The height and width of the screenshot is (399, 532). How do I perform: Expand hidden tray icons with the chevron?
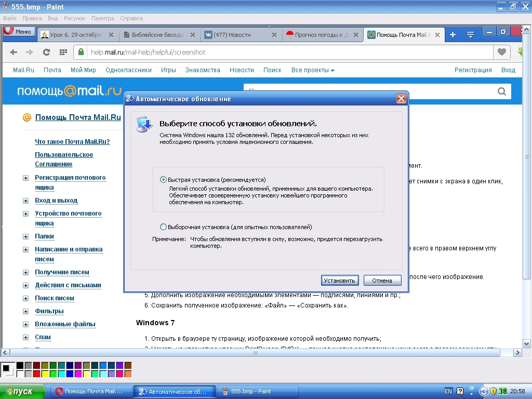484,391
